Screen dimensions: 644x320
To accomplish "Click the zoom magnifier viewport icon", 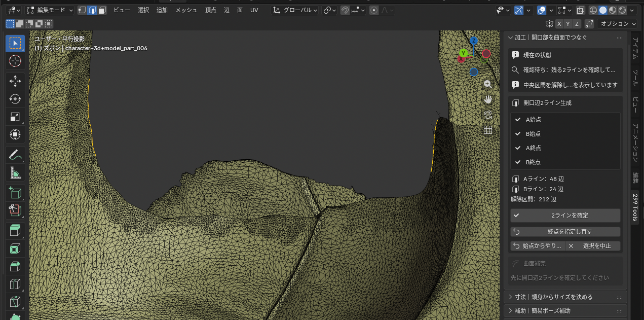I will click(x=488, y=84).
